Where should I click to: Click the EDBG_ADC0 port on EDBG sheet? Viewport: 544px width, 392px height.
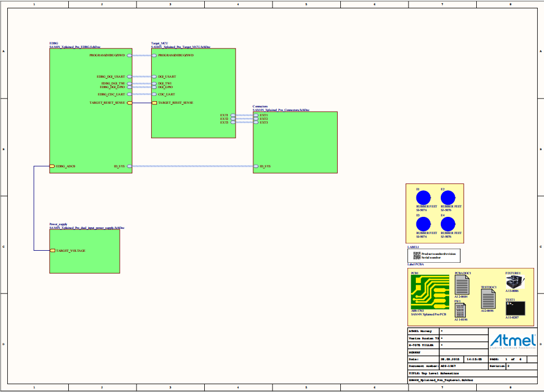coord(52,166)
